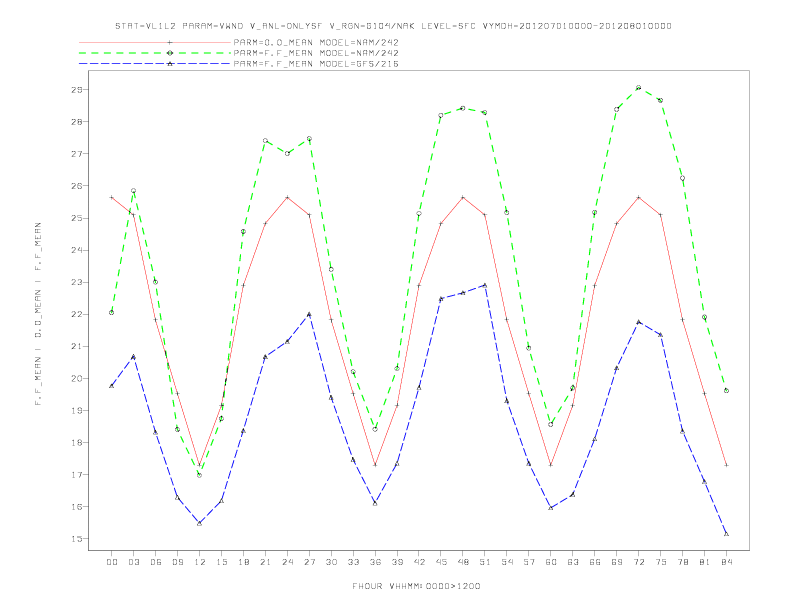The width and height of the screenshot is (792, 612).
Task: Click green circle marker at hour 00
Action: 112,313
